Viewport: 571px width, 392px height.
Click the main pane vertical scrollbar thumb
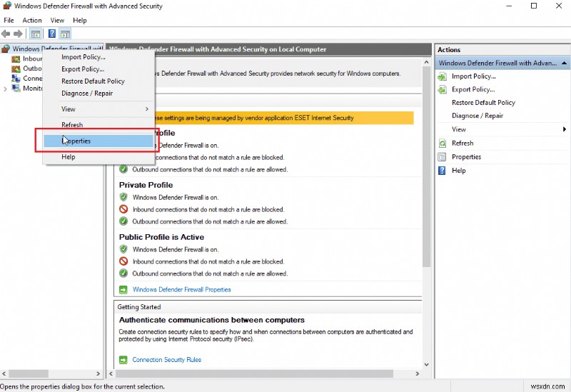pos(426,167)
